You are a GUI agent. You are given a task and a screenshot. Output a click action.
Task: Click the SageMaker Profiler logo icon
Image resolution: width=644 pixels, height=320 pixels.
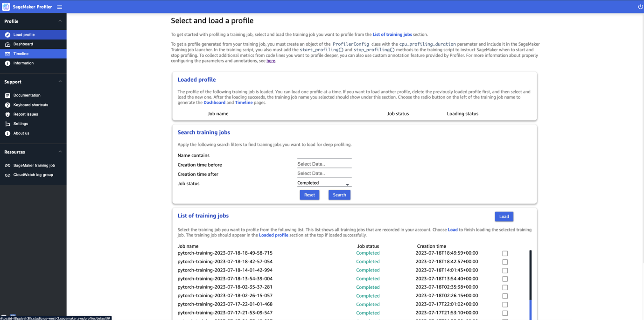click(6, 7)
